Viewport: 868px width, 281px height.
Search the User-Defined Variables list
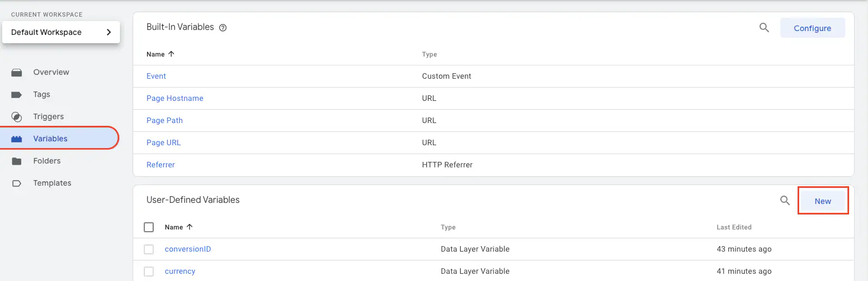(x=785, y=201)
